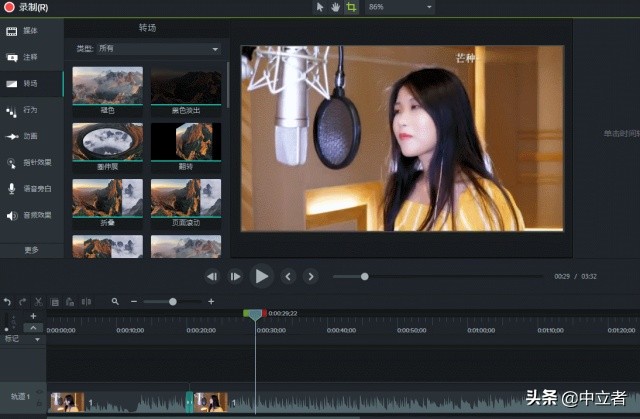Select the hand pan tool
This screenshot has height=419, width=640.
pyautogui.click(x=335, y=7)
